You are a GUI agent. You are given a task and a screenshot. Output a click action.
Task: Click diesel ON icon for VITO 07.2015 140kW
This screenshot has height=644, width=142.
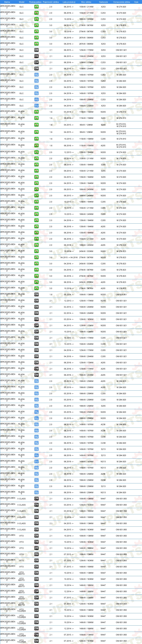36,567
